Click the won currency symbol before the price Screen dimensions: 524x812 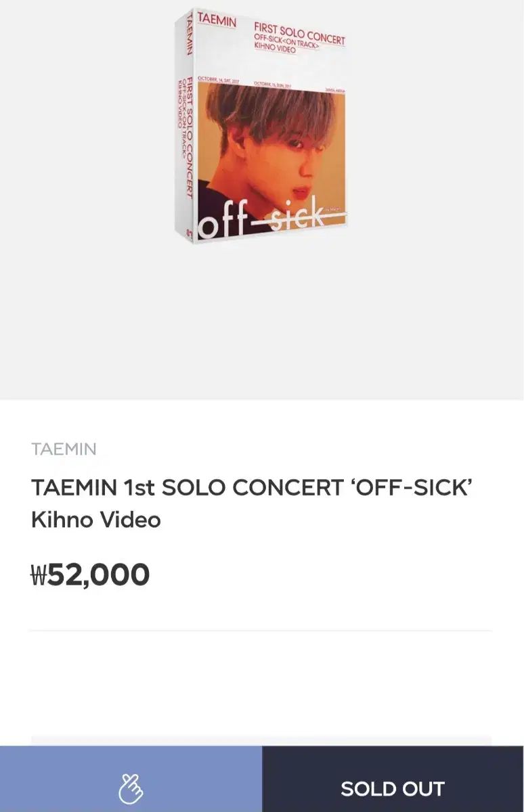pos(38,576)
